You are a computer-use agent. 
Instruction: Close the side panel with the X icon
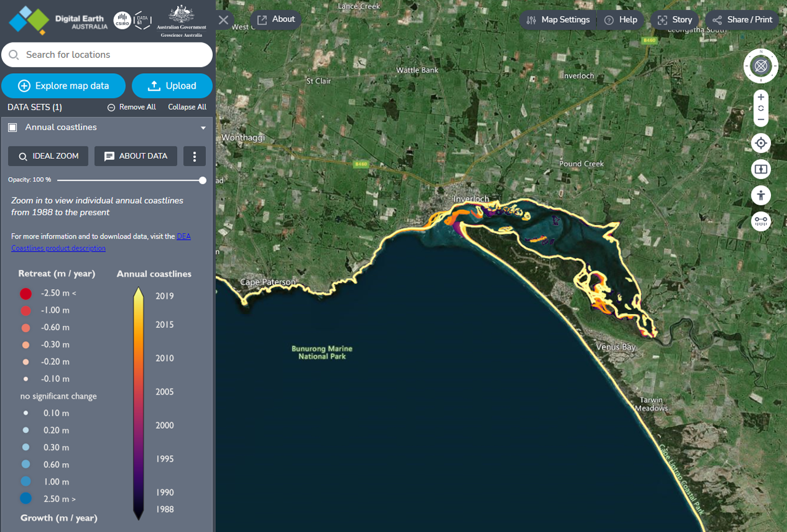(224, 20)
